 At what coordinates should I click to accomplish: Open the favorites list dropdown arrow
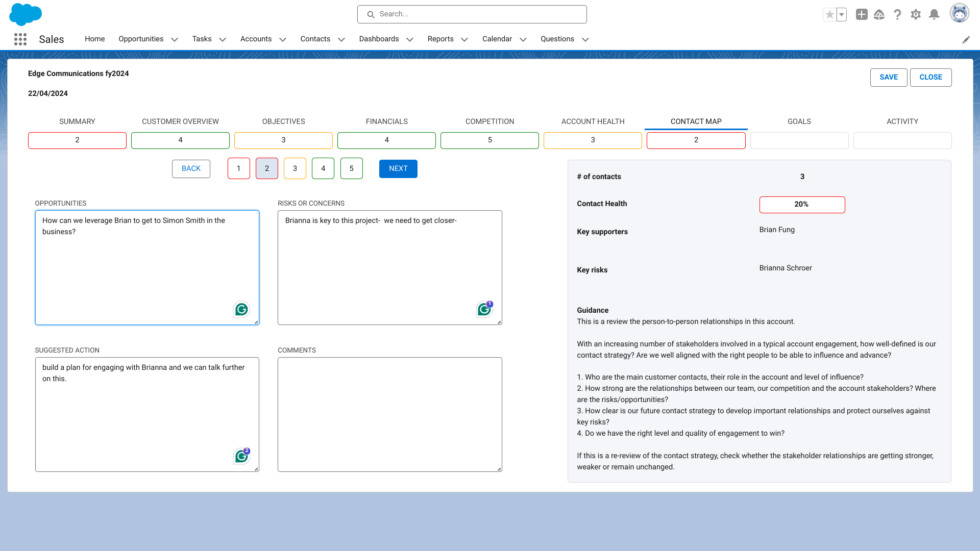(842, 14)
